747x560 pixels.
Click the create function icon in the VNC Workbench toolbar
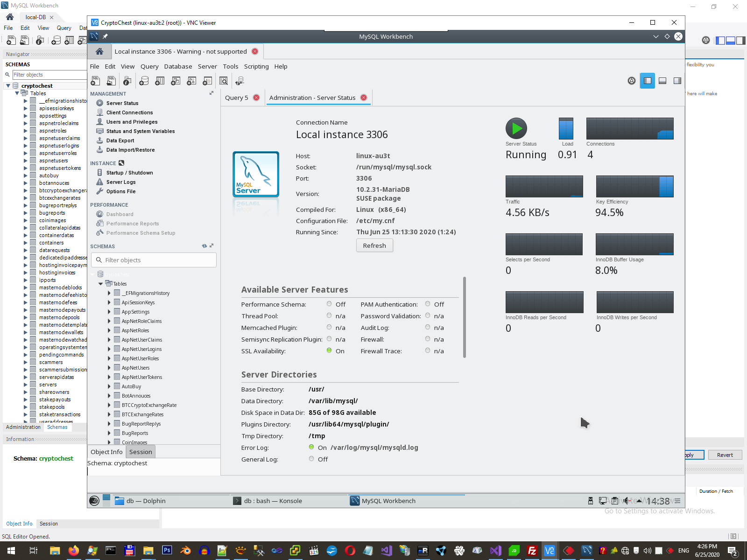point(207,81)
